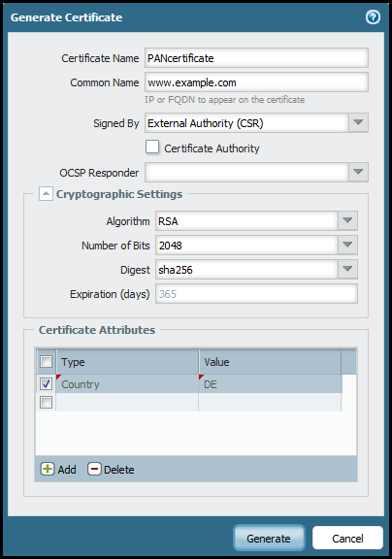Click the Common Name field www.example.com
The image size is (392, 559).
pyautogui.click(x=256, y=82)
